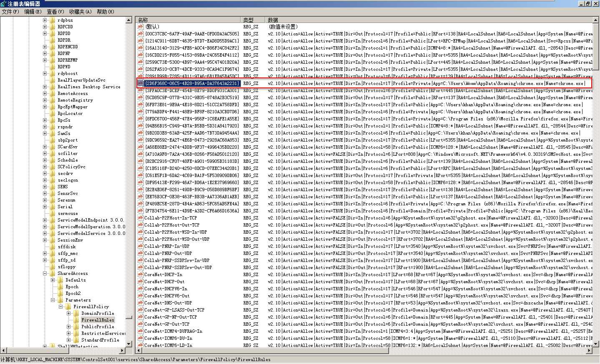Click the tree pane vertical scrollbar thumb
Screen dimensions: 600x364
pos(129,317)
